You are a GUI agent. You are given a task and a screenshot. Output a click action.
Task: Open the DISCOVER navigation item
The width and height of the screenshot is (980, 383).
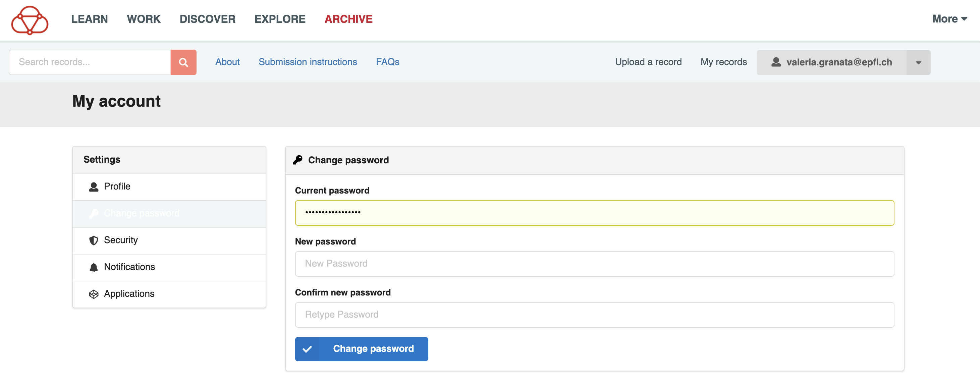(x=207, y=19)
